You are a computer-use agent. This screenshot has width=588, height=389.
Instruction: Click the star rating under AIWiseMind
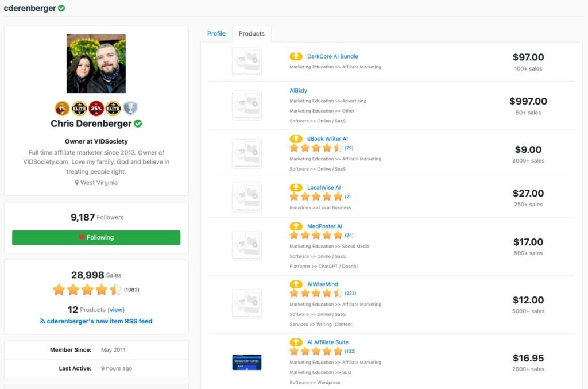[x=316, y=294]
